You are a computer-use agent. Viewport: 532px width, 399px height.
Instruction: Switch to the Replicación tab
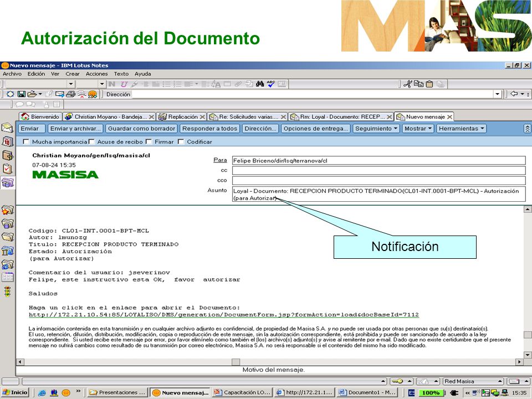(x=182, y=117)
